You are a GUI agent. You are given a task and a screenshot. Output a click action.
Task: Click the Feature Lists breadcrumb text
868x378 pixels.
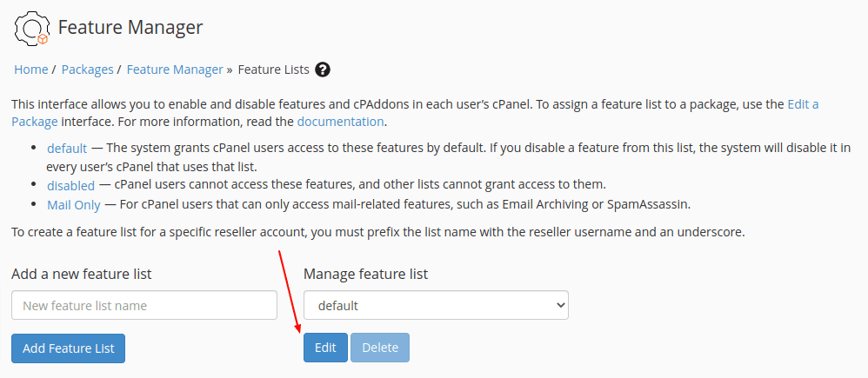tap(273, 70)
